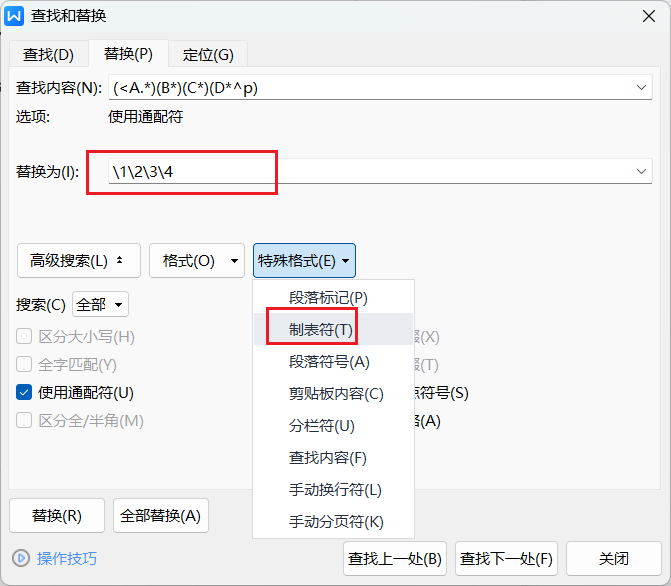
Task: Open the 替换为 history dropdown arrow
Action: (641, 172)
